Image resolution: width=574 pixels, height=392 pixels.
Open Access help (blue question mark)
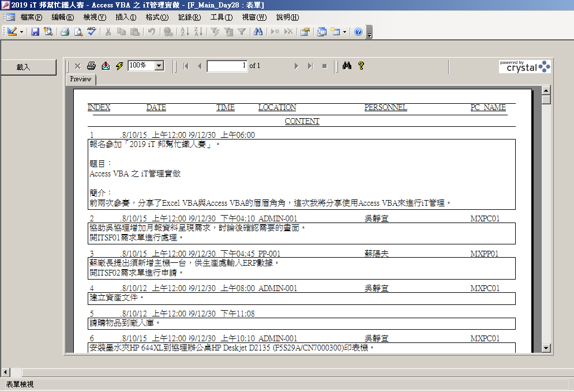coord(358,32)
